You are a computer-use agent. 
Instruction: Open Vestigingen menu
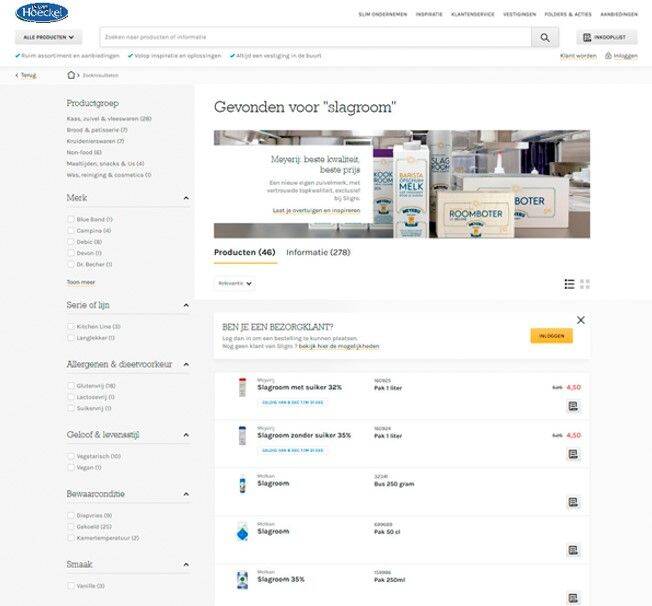519,14
